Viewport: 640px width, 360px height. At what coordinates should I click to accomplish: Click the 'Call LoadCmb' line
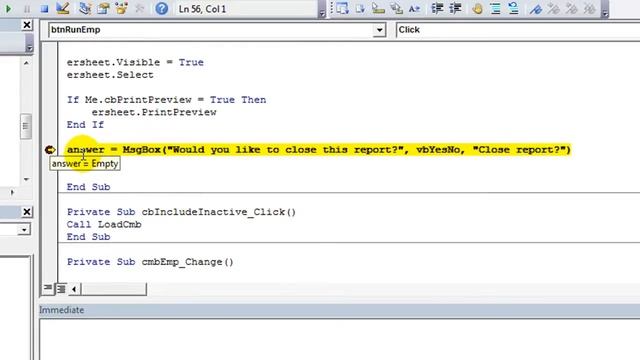point(104,224)
